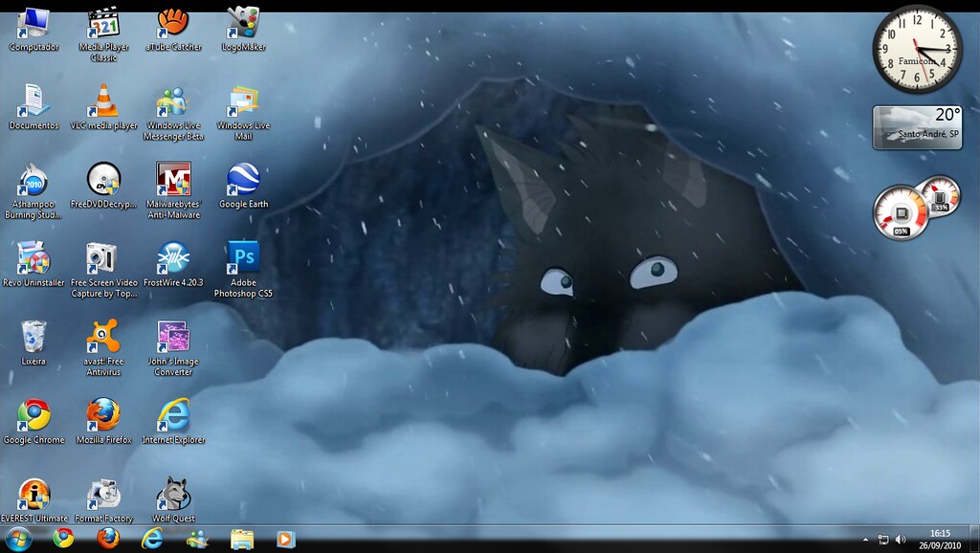Open Internet Explorer taskbar button

[x=152, y=538]
